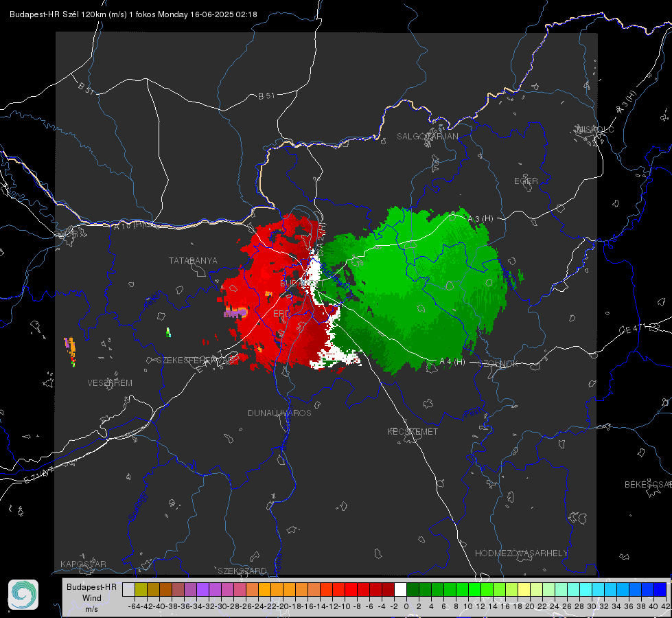The image size is (672, 618).
Task: Click the header text Budapest-HR Szél 120km
Action: click(58, 14)
